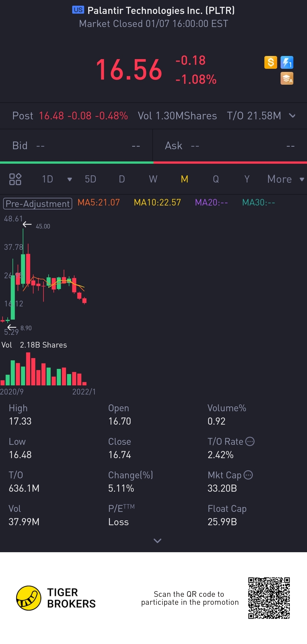Tap the Tiger Brokers logo
Image resolution: width=307 pixels, height=644 pixels.
click(x=29, y=598)
